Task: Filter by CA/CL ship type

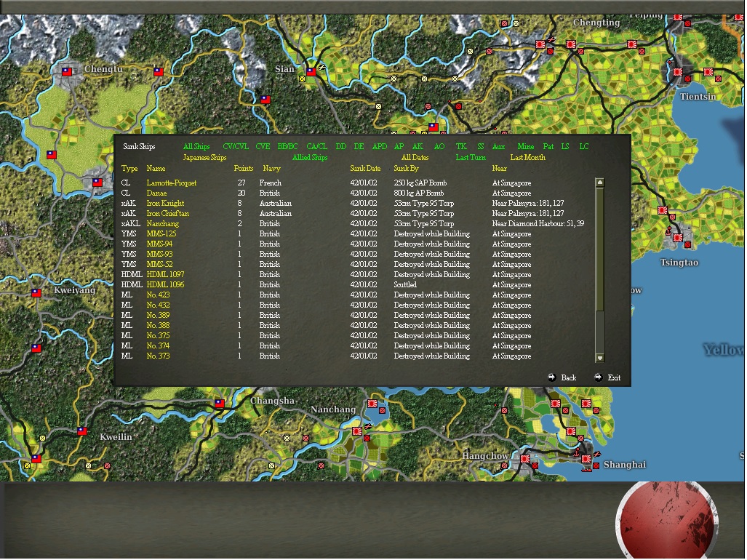Action: (x=317, y=147)
